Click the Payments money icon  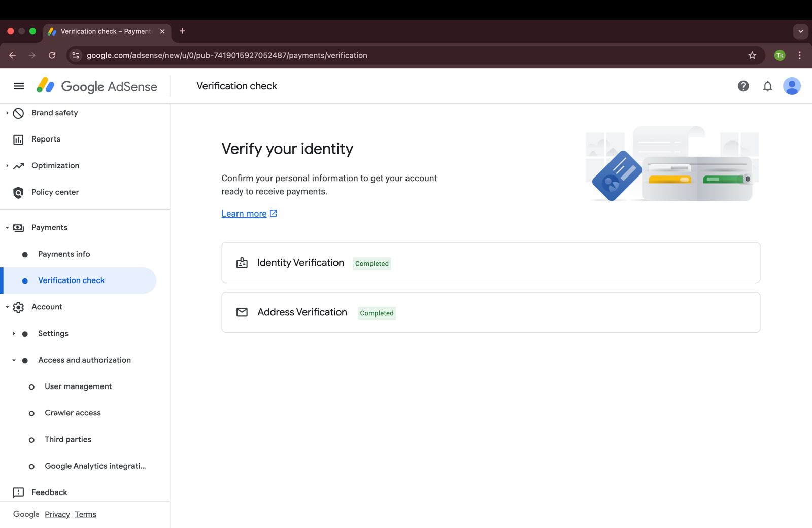click(x=18, y=228)
